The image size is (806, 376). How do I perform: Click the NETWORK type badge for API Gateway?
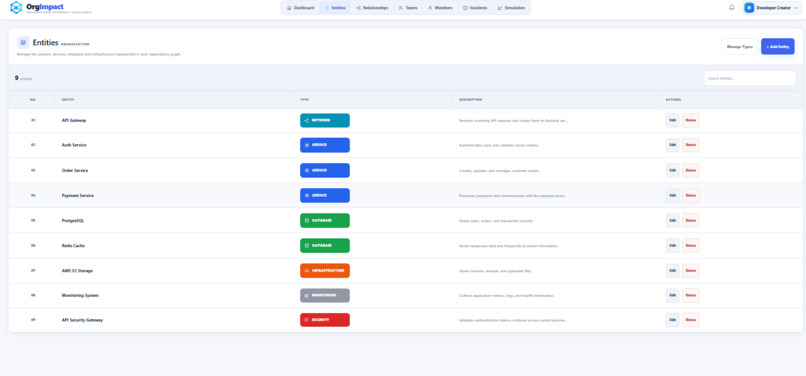pos(325,120)
